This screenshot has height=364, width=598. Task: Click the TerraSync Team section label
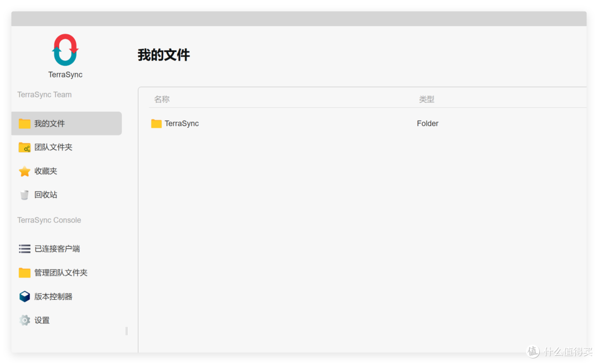tap(44, 95)
